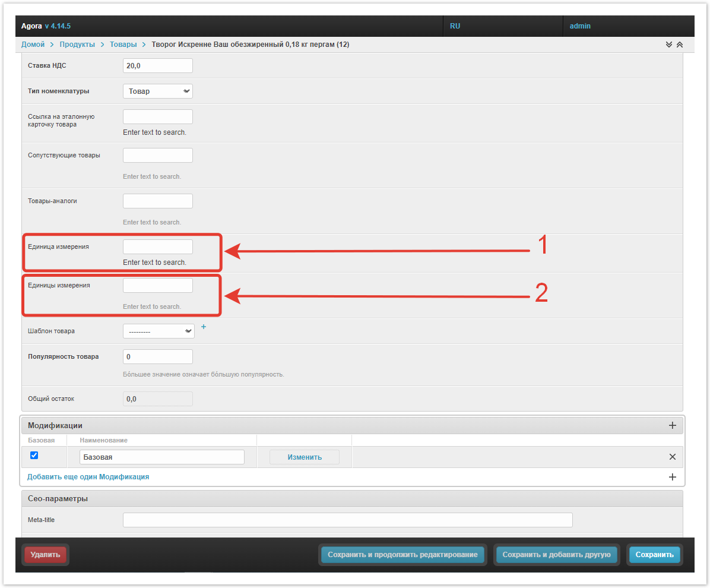
Task: Click Сохранить и продолжить редактирование
Action: (402, 555)
